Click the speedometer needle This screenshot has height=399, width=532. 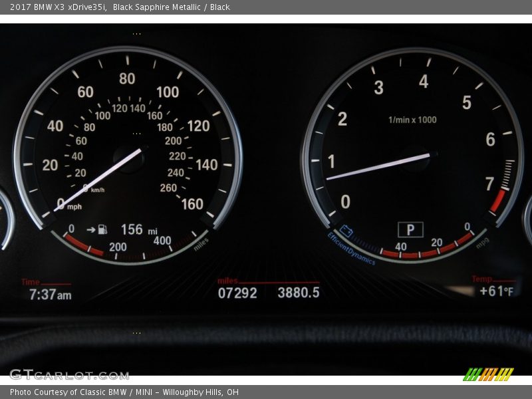100,178
